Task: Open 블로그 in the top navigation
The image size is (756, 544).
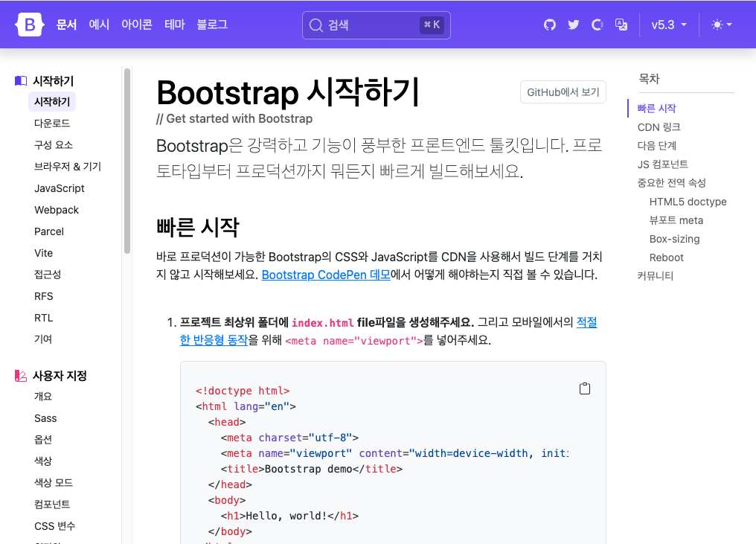Action: [212, 25]
